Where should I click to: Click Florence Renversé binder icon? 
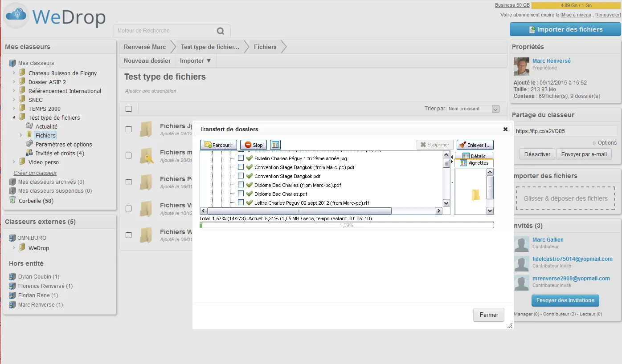pyautogui.click(x=12, y=286)
